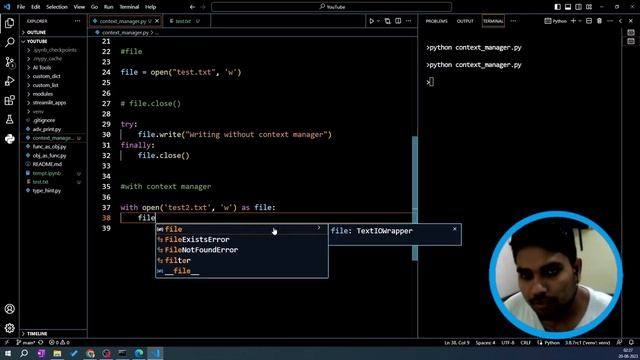
Task: Click the editor vertical scrollbar
Action: pos(415,198)
